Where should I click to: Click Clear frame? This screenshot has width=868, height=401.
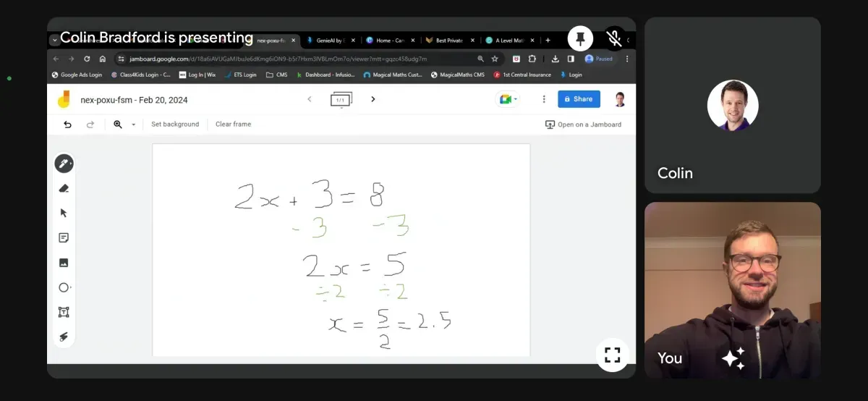(233, 124)
